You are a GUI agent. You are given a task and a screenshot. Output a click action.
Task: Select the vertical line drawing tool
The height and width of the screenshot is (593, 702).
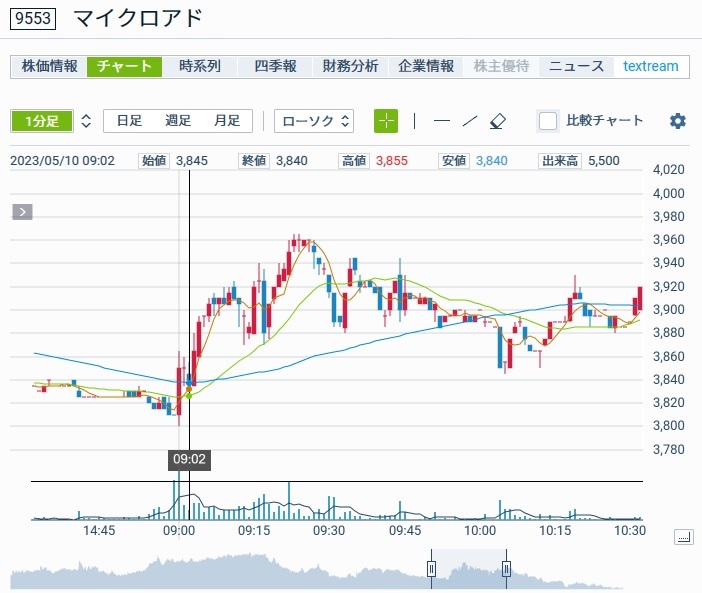(x=414, y=121)
